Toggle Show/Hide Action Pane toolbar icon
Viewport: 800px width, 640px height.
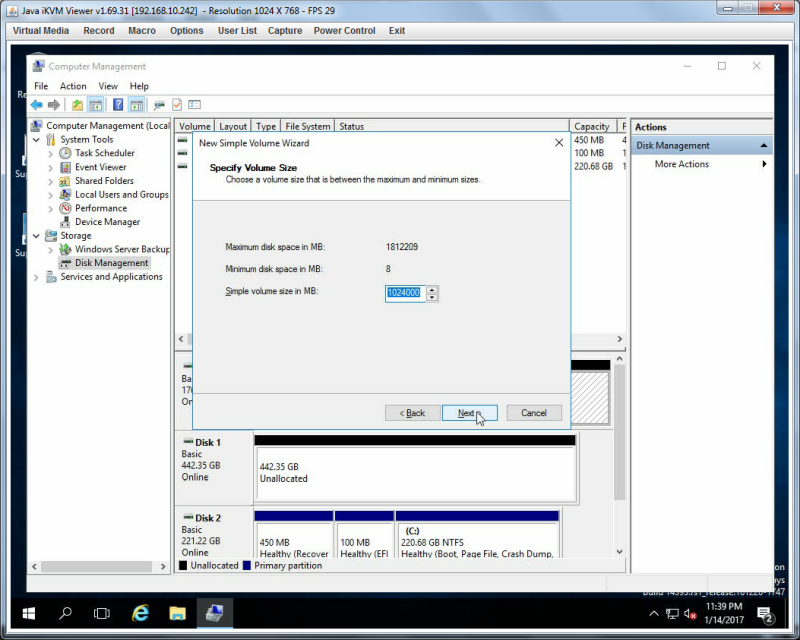[136, 105]
